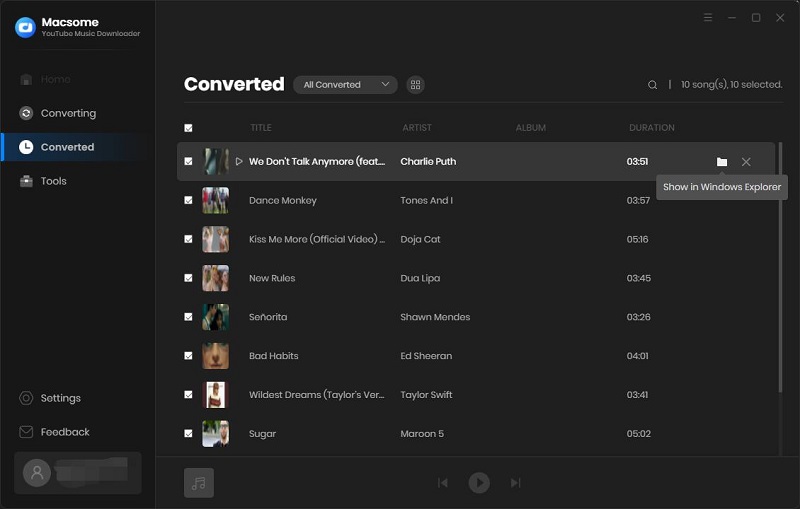
Task: Open the Converting section icon
Action: pyautogui.click(x=26, y=113)
